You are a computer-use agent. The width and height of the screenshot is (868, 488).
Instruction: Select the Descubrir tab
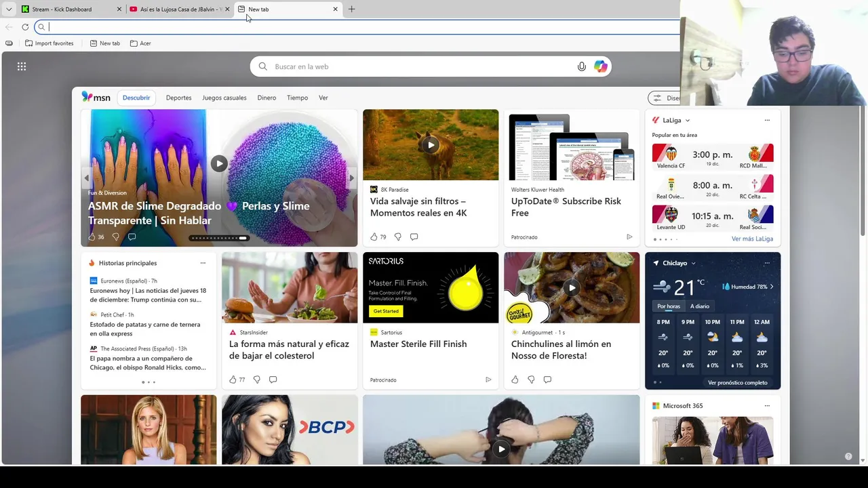136,98
